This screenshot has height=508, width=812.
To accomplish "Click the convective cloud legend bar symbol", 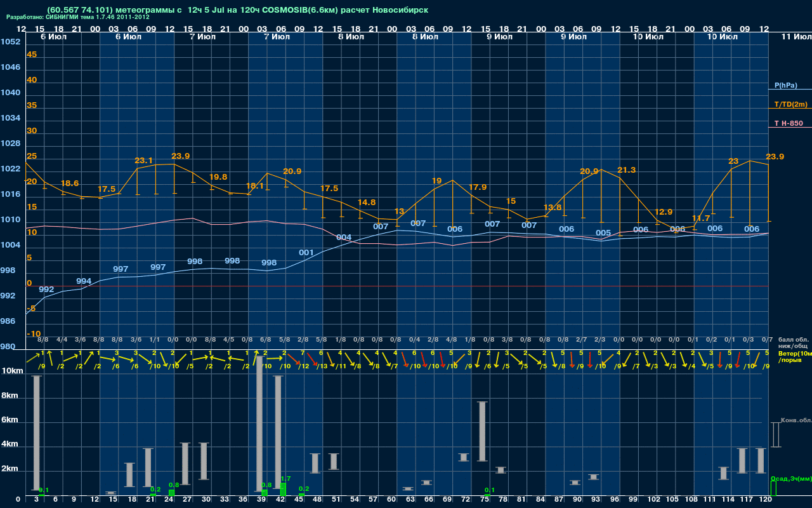I will pos(776,435).
